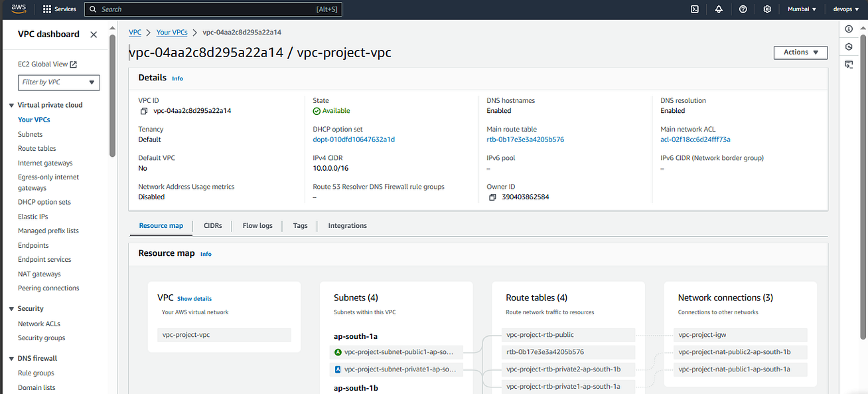This screenshot has height=394, width=868.
Task: Open the devops account dropdown
Action: click(846, 9)
